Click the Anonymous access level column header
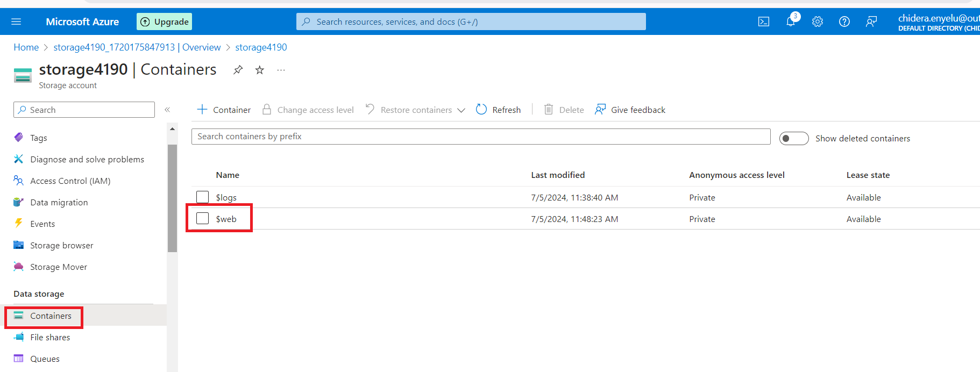Screen dimensions: 980x372 (x=737, y=175)
